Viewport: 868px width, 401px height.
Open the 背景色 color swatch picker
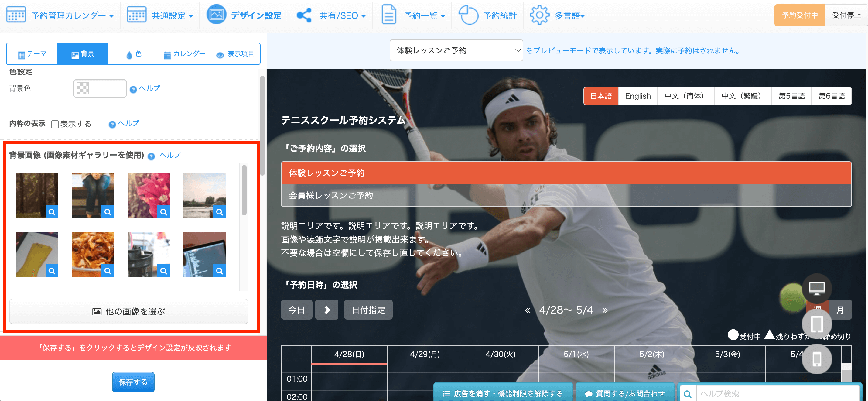(x=83, y=88)
